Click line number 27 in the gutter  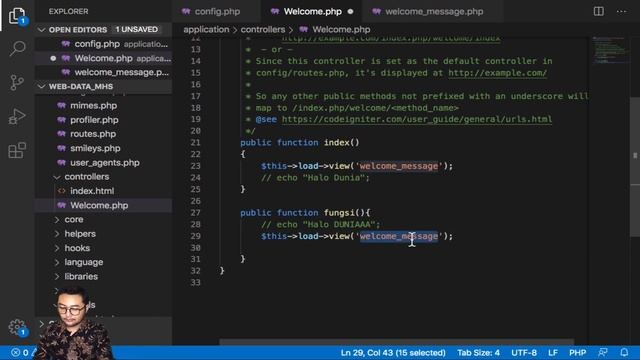tap(195, 213)
